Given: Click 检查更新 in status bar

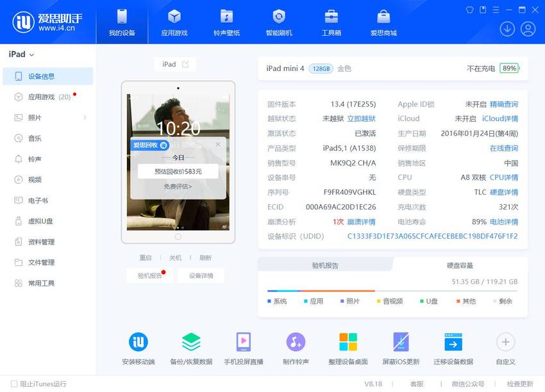Looking at the screenshot, I should click(x=520, y=384).
